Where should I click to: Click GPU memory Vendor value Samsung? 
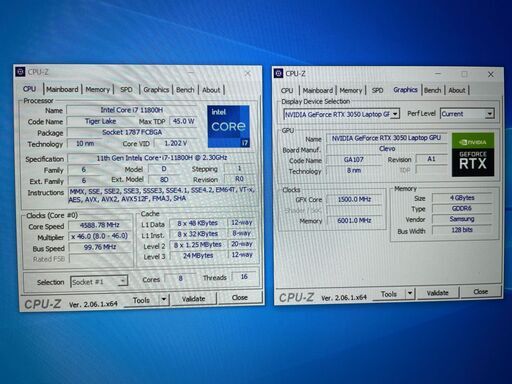pyautogui.click(x=462, y=219)
